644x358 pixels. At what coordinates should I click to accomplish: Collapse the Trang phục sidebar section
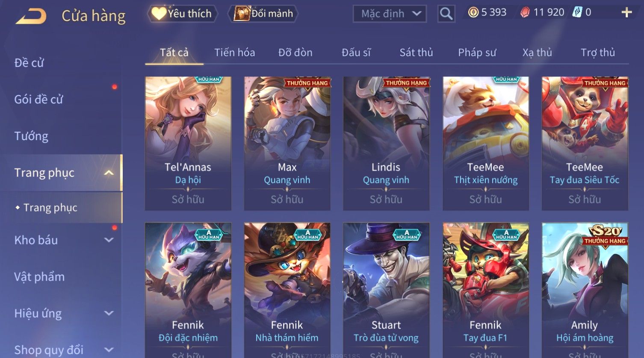(109, 173)
